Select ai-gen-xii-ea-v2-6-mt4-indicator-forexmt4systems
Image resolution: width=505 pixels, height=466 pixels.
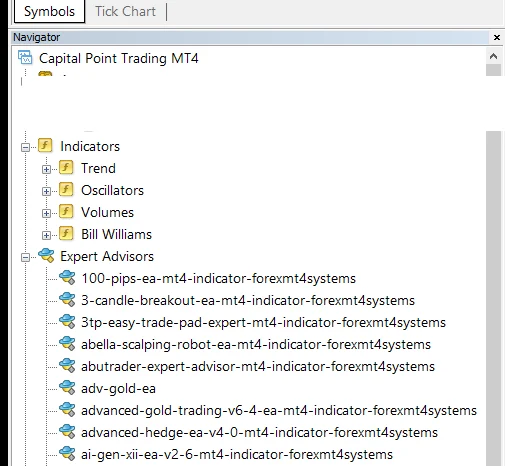[x=237, y=455]
